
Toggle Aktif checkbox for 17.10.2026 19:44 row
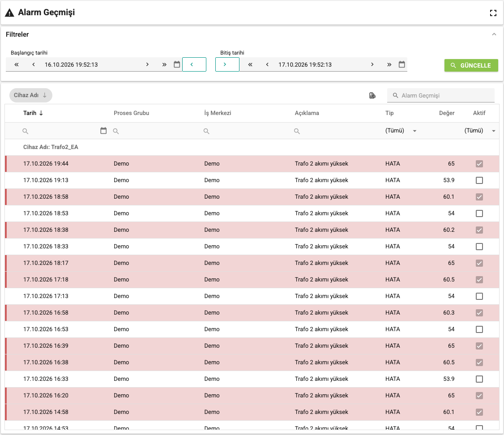(479, 164)
